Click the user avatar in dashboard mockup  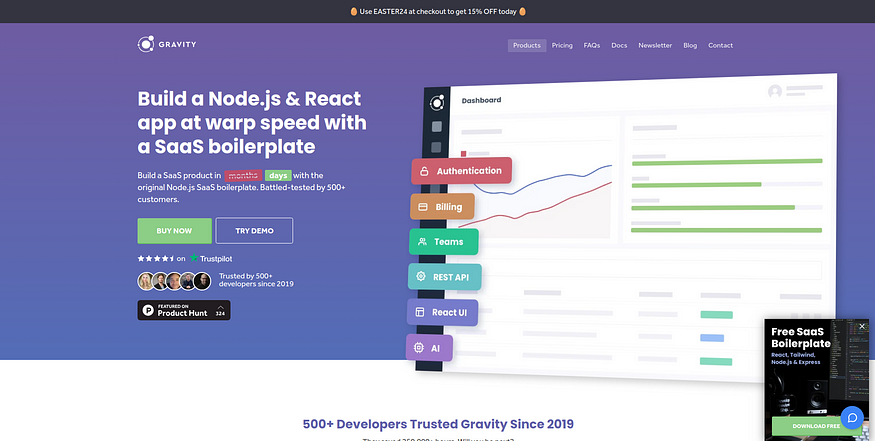pyautogui.click(x=775, y=92)
